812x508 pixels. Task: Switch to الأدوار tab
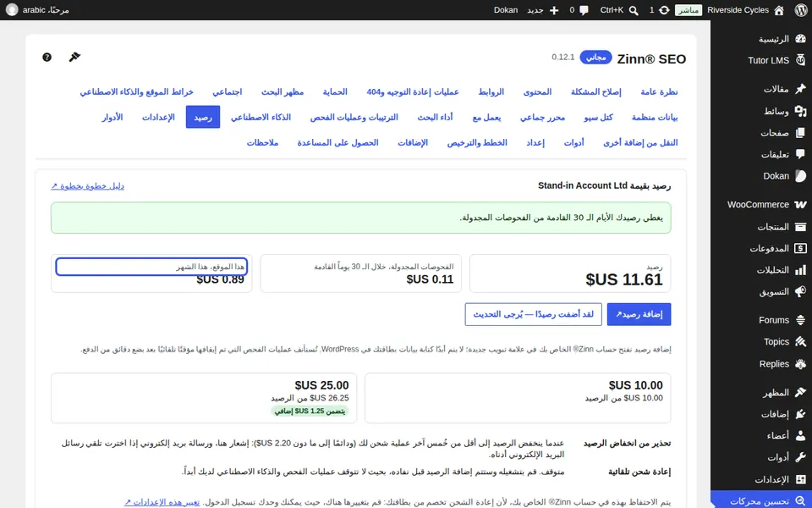pyautogui.click(x=112, y=117)
